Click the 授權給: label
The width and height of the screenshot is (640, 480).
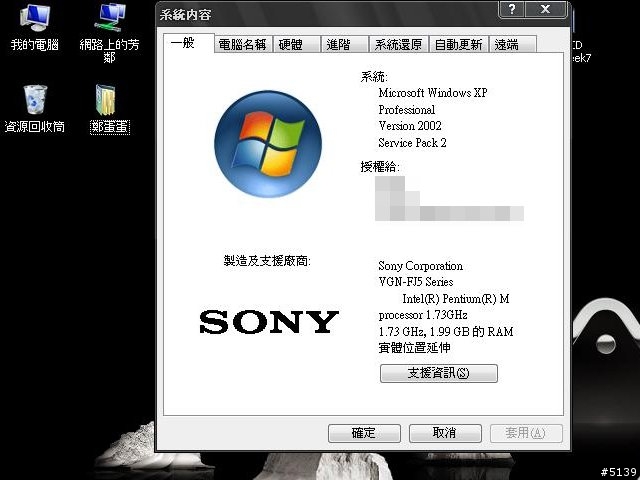[x=380, y=167]
